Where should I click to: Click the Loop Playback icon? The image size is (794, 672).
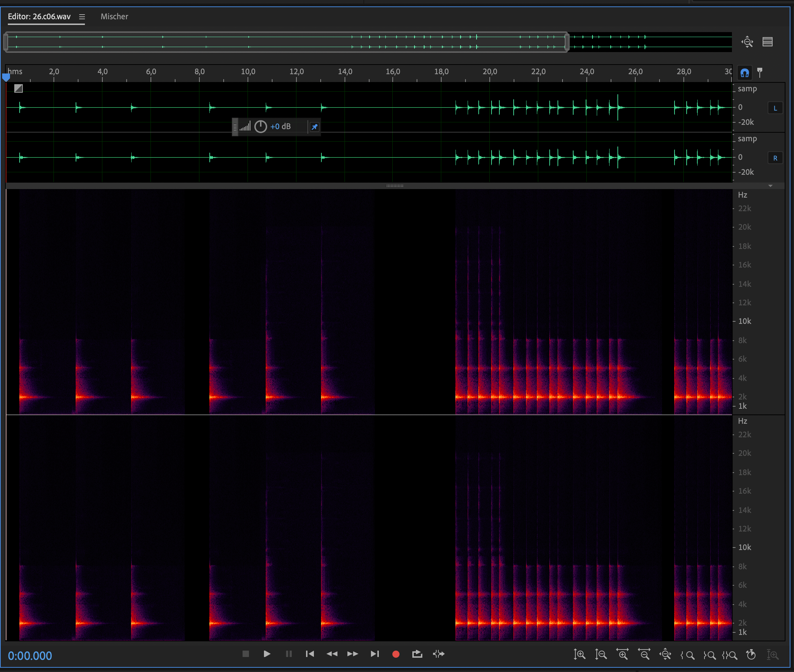coord(417,654)
